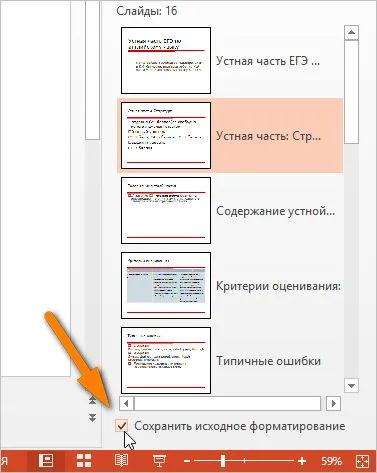Open Reading view from status bar

(x=121, y=461)
